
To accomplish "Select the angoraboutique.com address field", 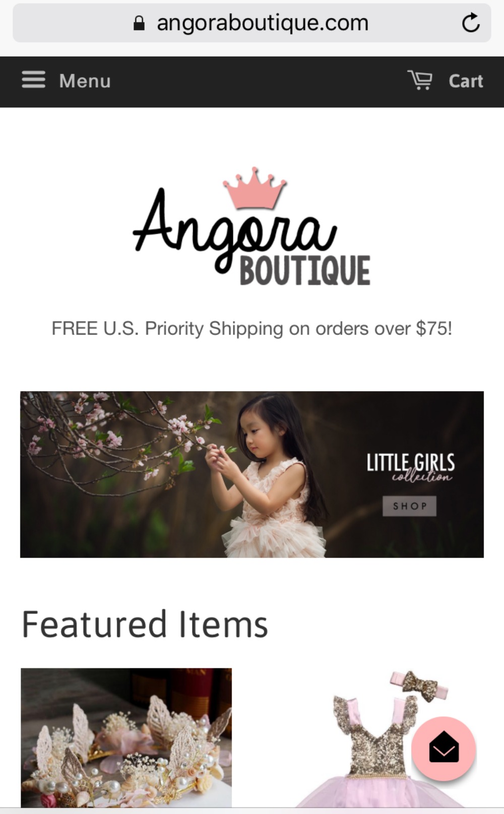I will point(252,23).
